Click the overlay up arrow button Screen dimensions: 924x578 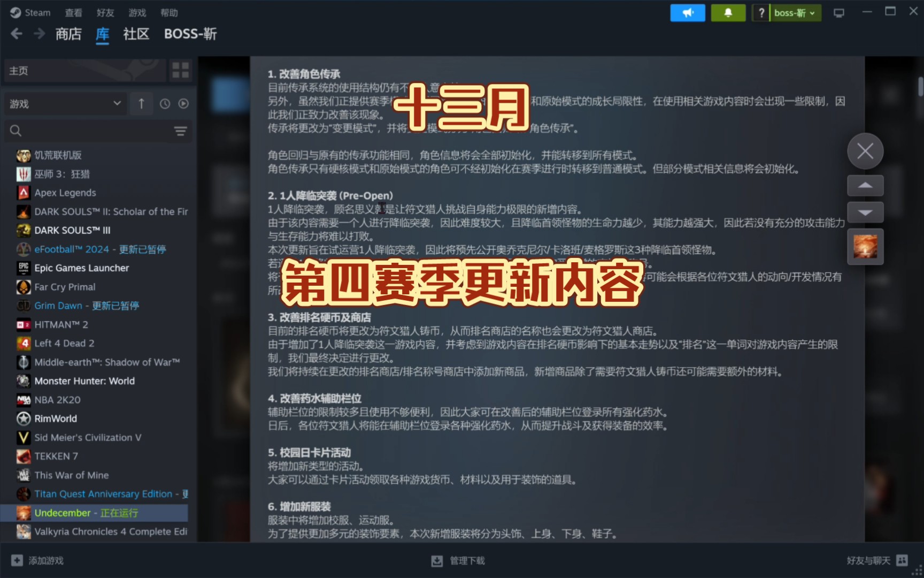click(865, 185)
